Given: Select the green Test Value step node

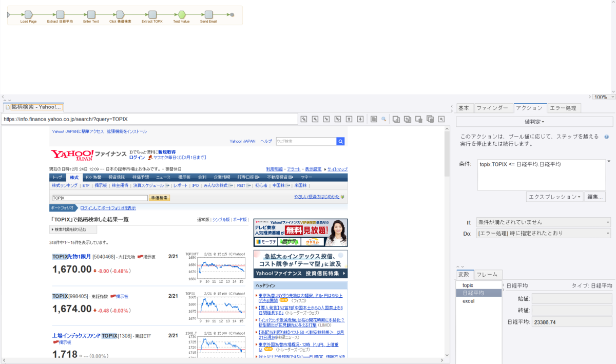Looking at the screenshot, I should 181,14.
